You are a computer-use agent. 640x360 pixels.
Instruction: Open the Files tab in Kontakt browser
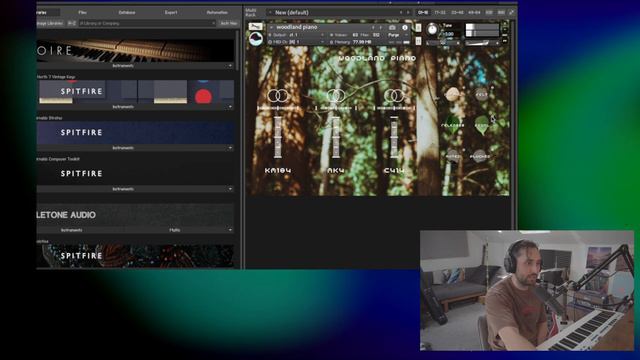[82, 12]
